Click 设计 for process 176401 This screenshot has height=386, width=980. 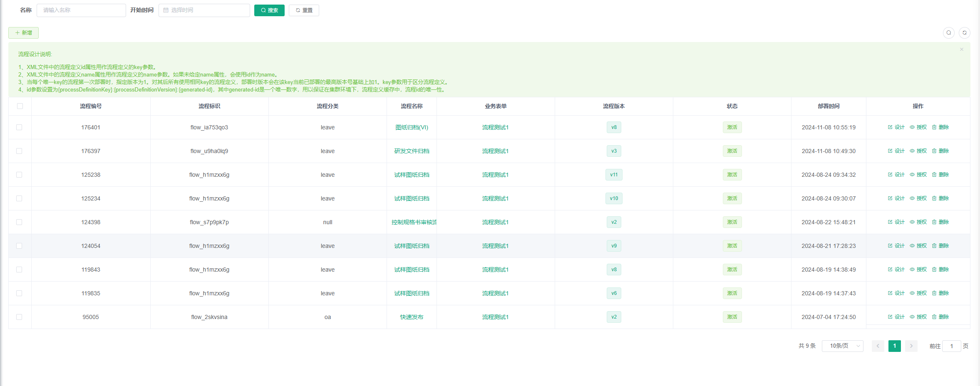pyautogui.click(x=896, y=127)
